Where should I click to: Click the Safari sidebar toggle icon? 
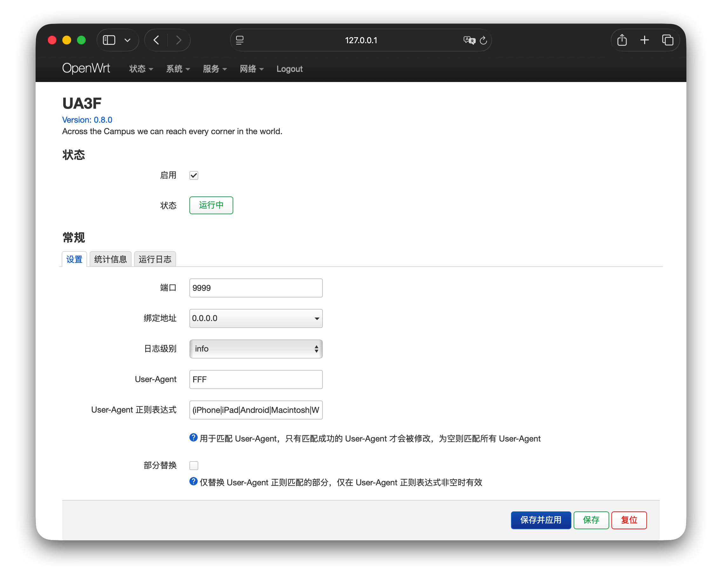(x=109, y=40)
